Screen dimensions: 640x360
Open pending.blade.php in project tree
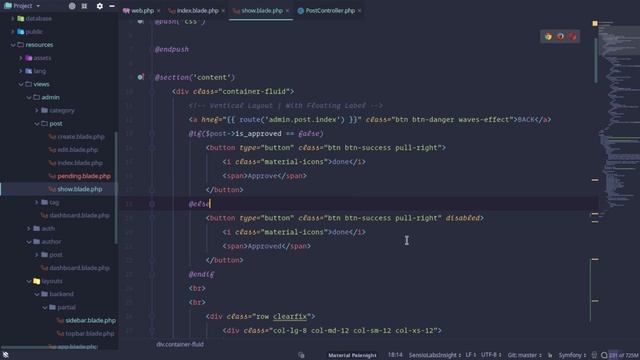84,176
